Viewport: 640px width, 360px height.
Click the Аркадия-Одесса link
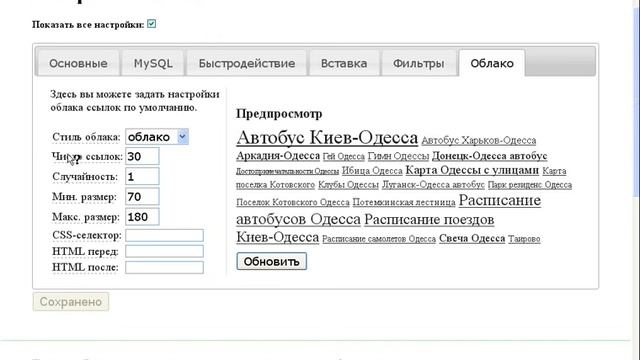278,156
